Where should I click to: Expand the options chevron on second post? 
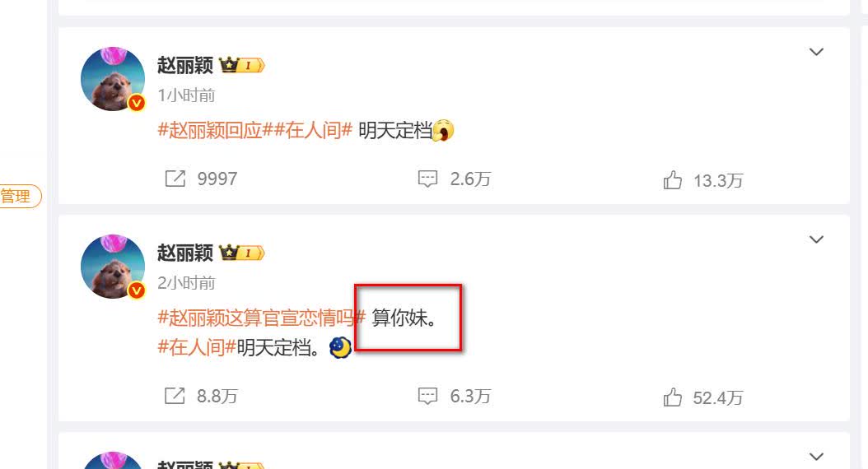click(816, 239)
